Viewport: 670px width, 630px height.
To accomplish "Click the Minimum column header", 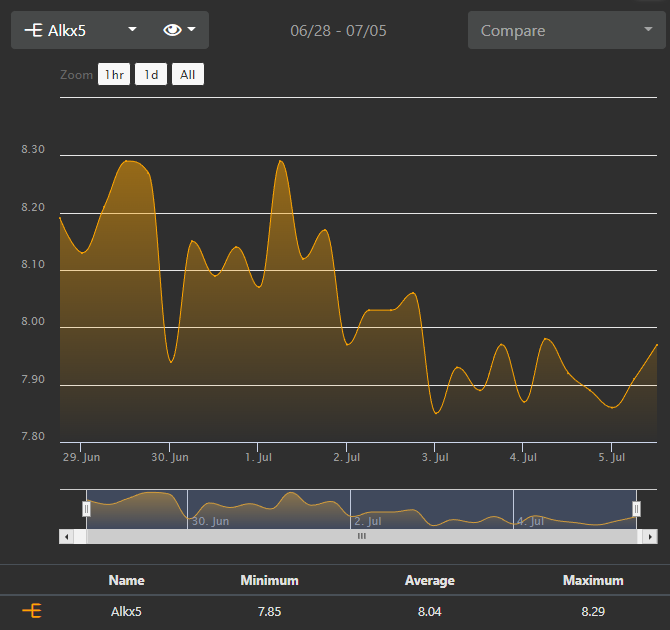I will pos(269,580).
